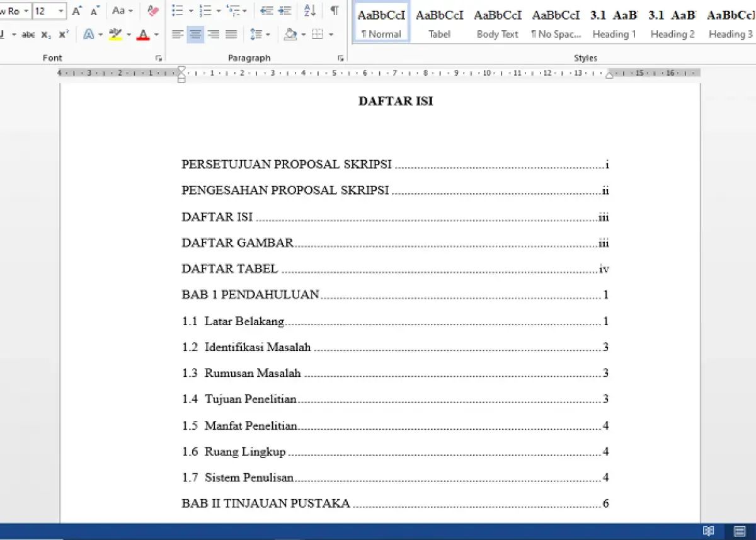Image resolution: width=756 pixels, height=540 pixels.
Task: Expand the font size dropdown arrow
Action: click(61, 11)
